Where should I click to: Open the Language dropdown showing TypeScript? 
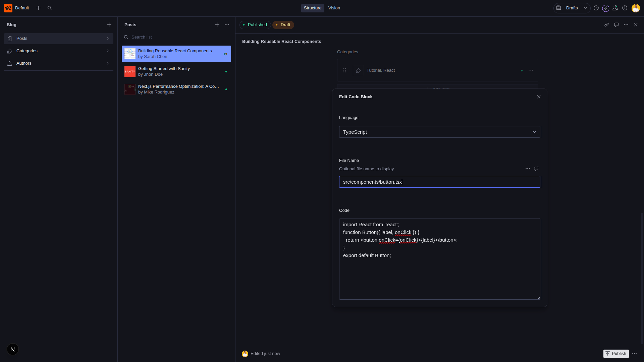pos(439,132)
